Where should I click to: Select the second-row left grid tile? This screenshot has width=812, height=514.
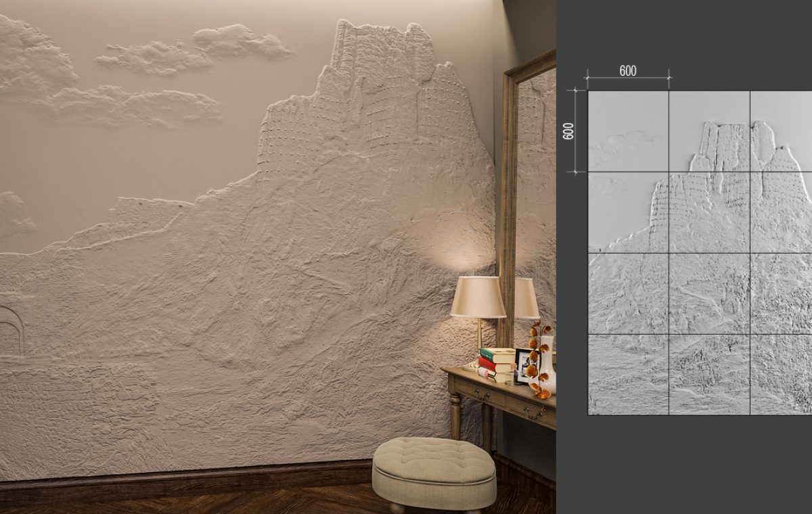[x=628, y=212]
